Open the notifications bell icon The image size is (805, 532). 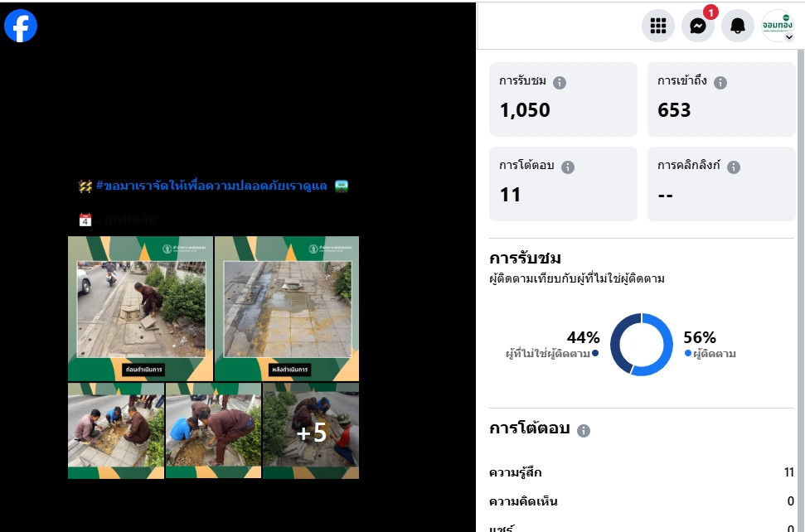(x=738, y=26)
